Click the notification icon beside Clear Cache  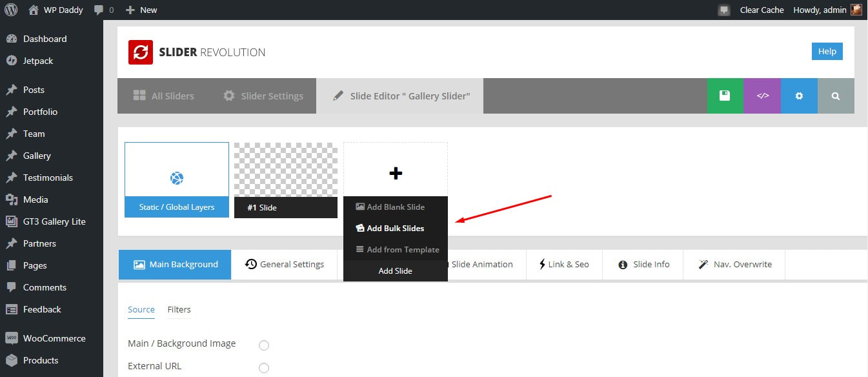point(724,10)
